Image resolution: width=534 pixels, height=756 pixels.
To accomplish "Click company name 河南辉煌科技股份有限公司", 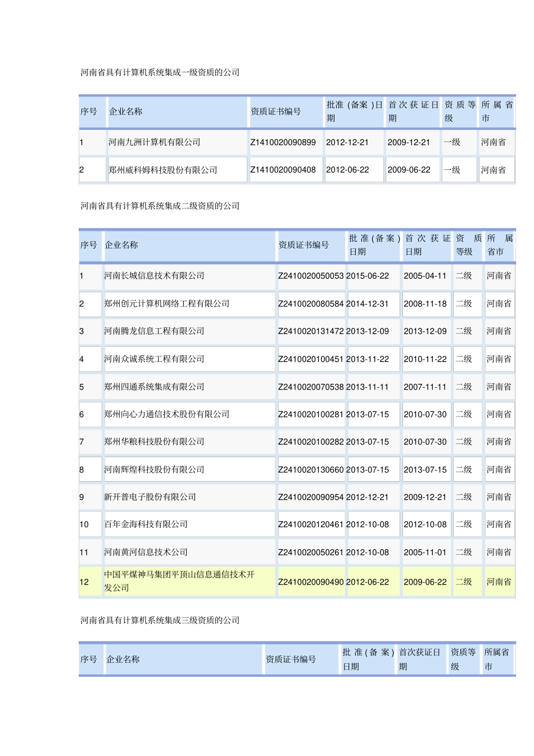I will point(154,469).
